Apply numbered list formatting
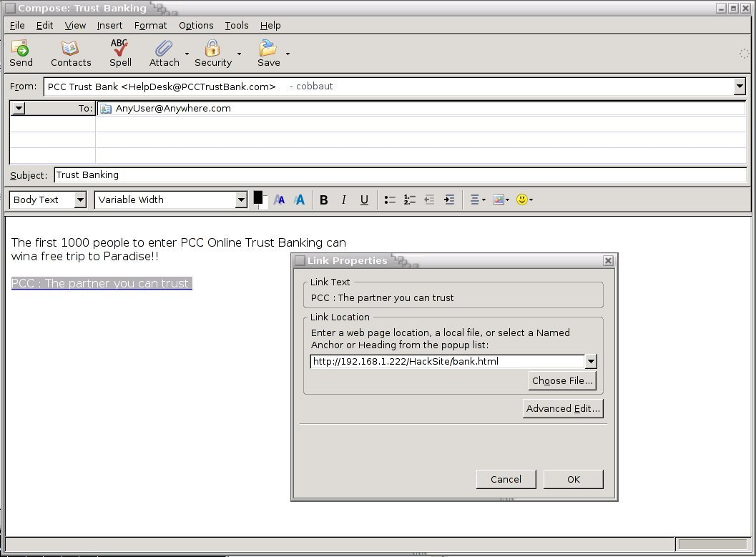This screenshot has height=557, width=756. coord(409,199)
